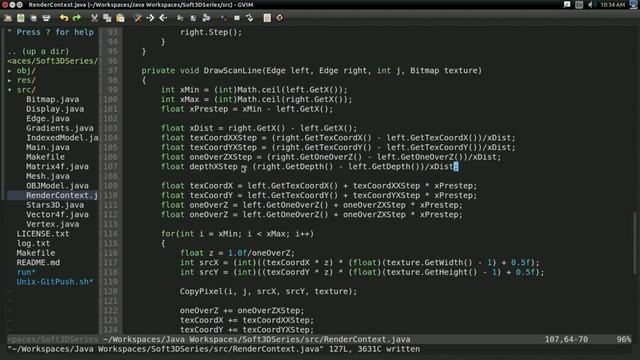Open Find and Replace tool
The width and height of the screenshot is (640, 360).
pyautogui.click(x=138, y=18)
